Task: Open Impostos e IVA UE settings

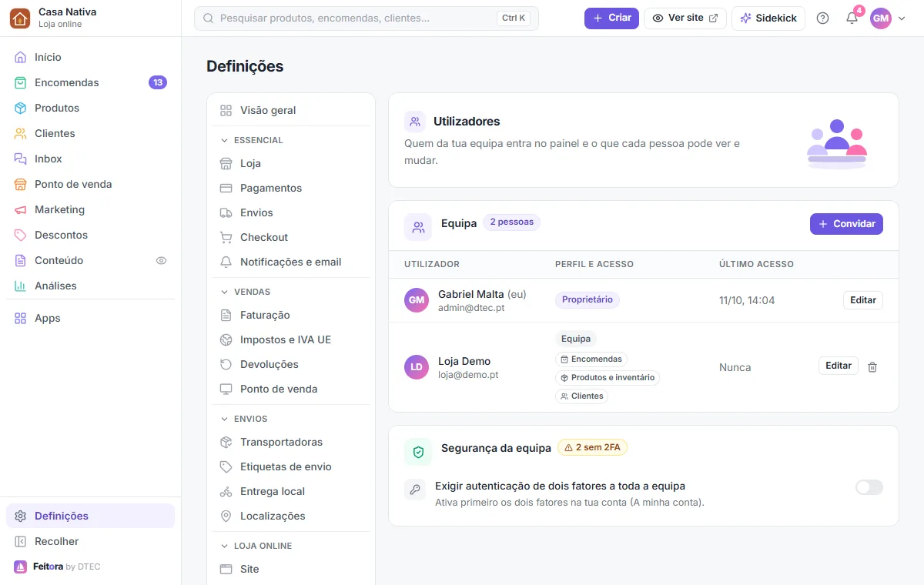Action: pos(291,339)
